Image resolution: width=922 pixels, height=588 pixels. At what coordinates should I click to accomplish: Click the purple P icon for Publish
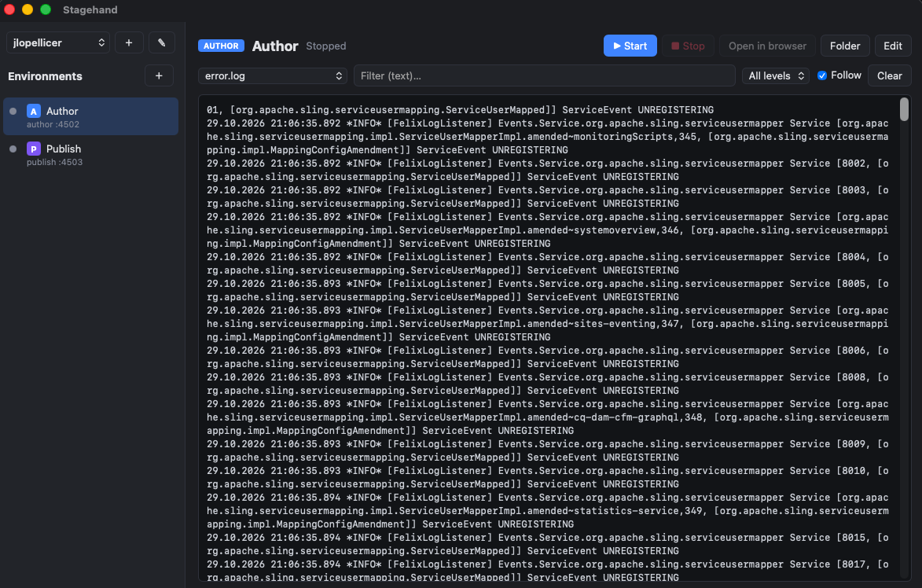click(34, 149)
